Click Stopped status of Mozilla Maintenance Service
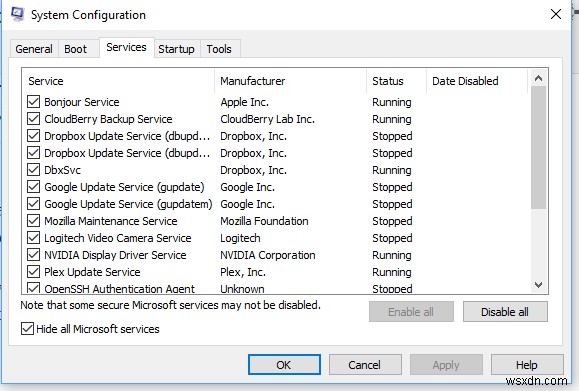The image size is (579, 391). click(392, 221)
